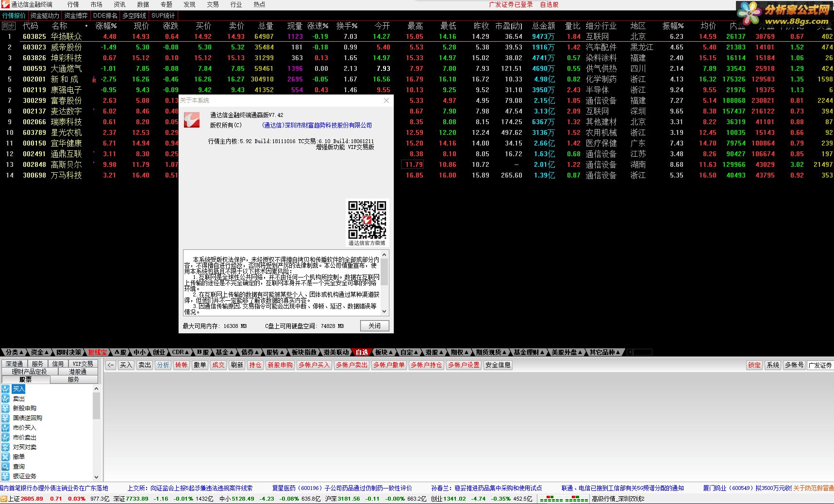Open the 基金 dropdown tab
Screen dimensions: 834x504
click(x=225, y=352)
